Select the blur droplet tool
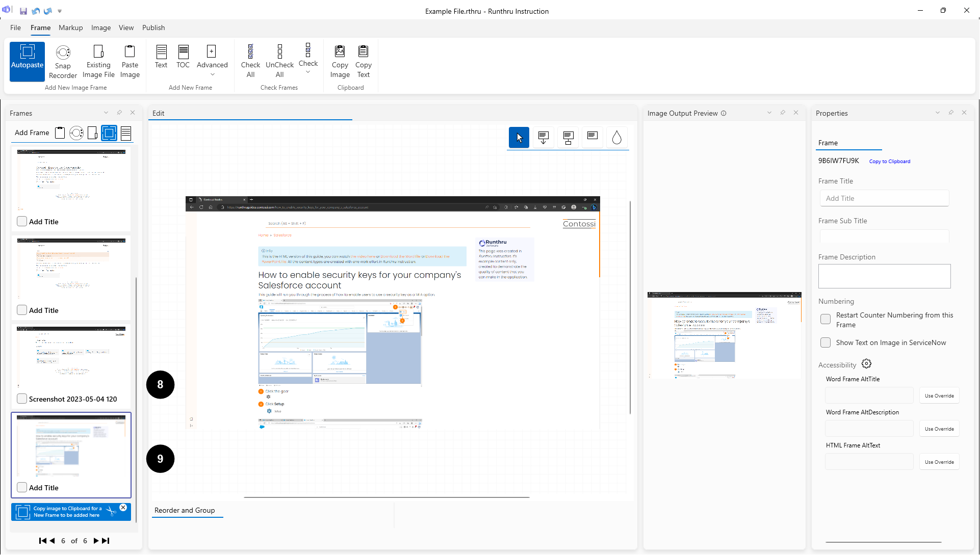 (x=616, y=138)
